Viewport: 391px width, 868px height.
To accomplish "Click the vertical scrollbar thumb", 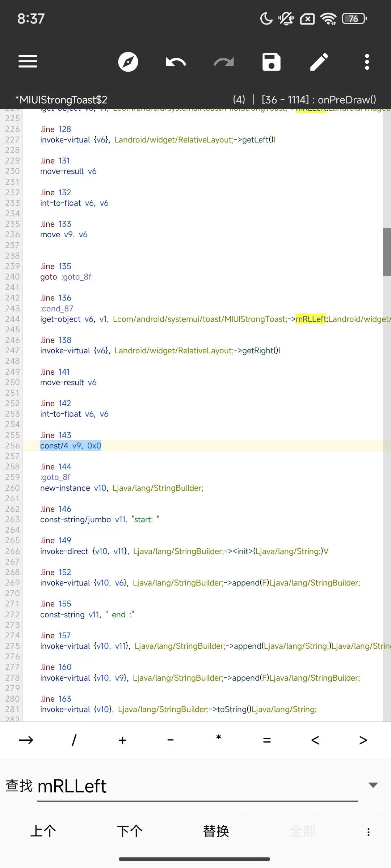I will [x=387, y=252].
